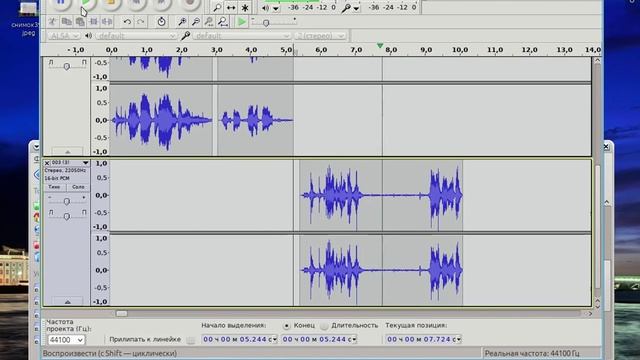Image resolution: width=640 pixels, height=360 pixels.
Task: Click the lower waveform of track 003
Action: 382,270
